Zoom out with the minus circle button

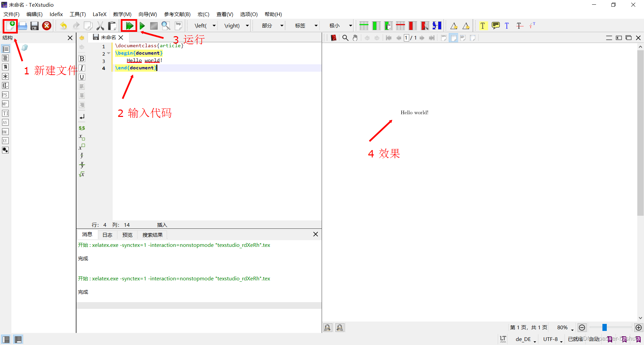click(582, 328)
